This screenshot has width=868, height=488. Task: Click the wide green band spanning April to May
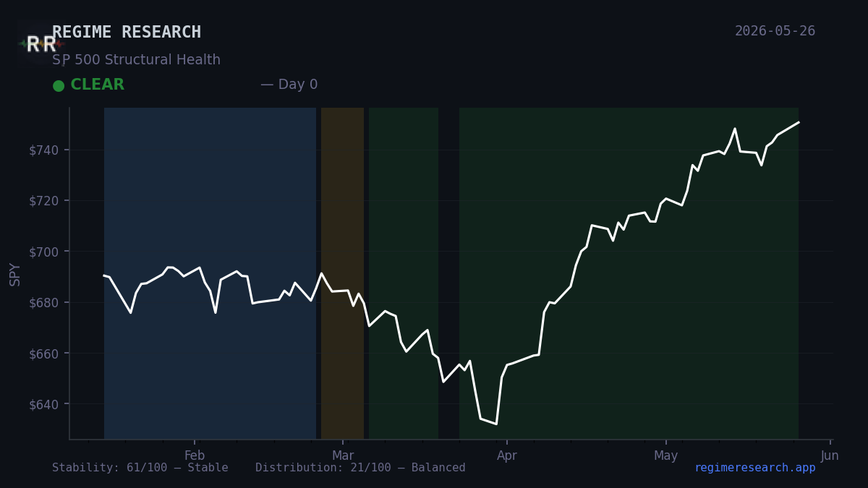(x=629, y=273)
